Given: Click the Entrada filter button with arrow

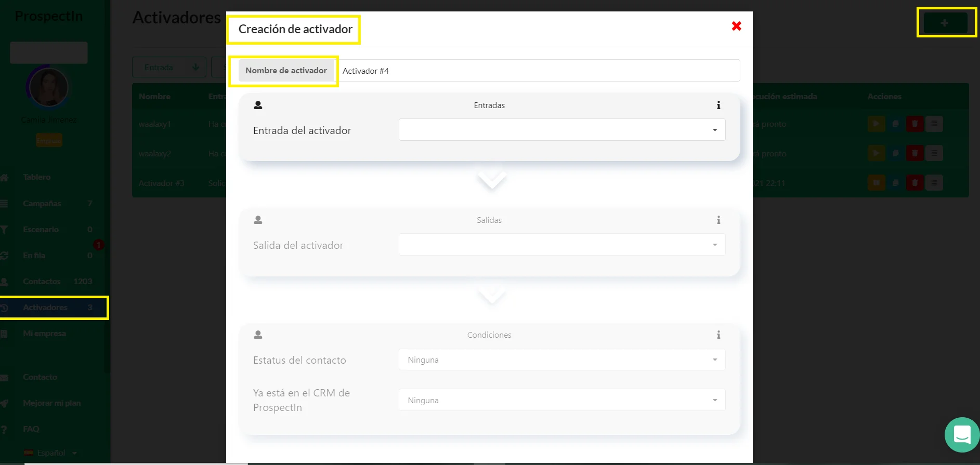Looking at the screenshot, I should (169, 67).
